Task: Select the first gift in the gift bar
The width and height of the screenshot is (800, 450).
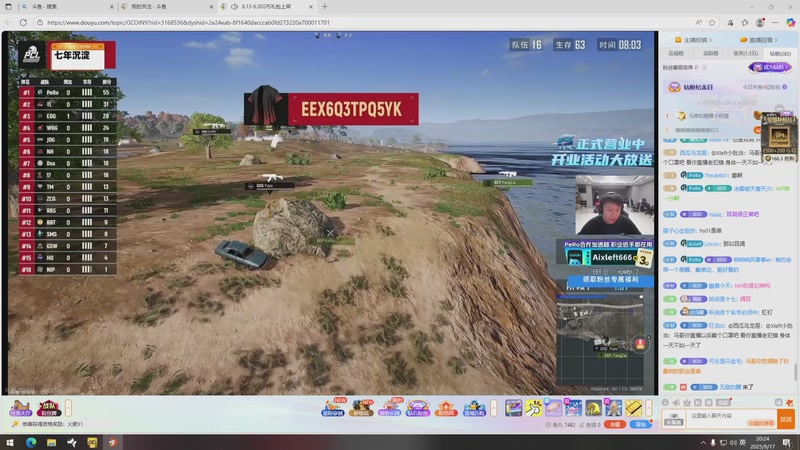Action: click(514, 408)
